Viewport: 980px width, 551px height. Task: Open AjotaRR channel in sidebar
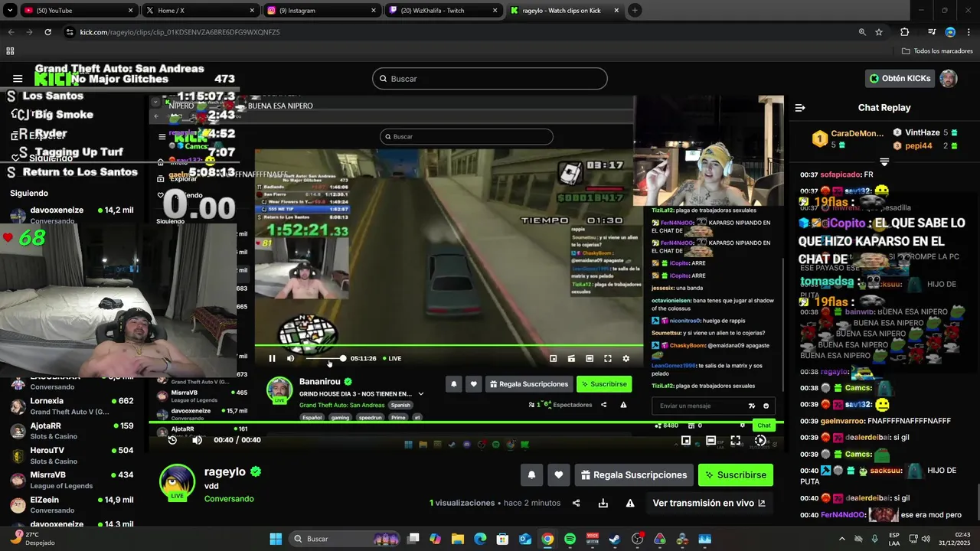[x=73, y=430]
